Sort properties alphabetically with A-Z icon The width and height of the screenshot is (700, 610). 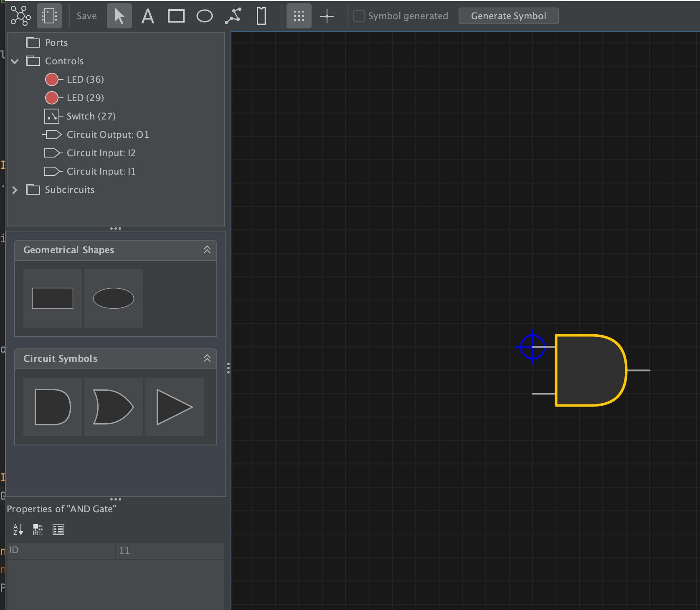[x=18, y=530]
